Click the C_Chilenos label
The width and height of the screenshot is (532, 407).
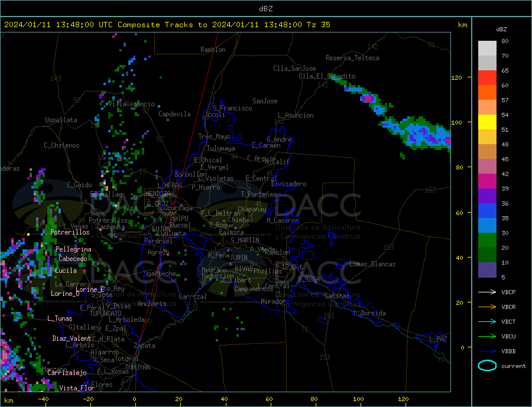pos(61,145)
